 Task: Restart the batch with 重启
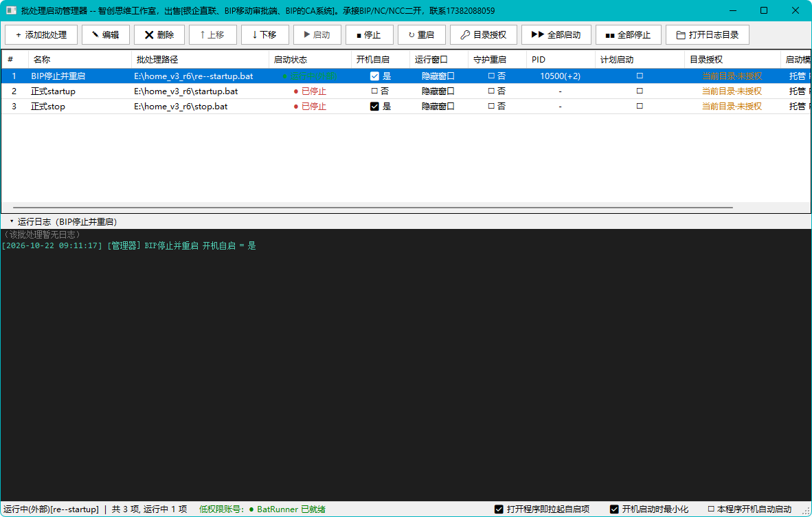point(422,34)
